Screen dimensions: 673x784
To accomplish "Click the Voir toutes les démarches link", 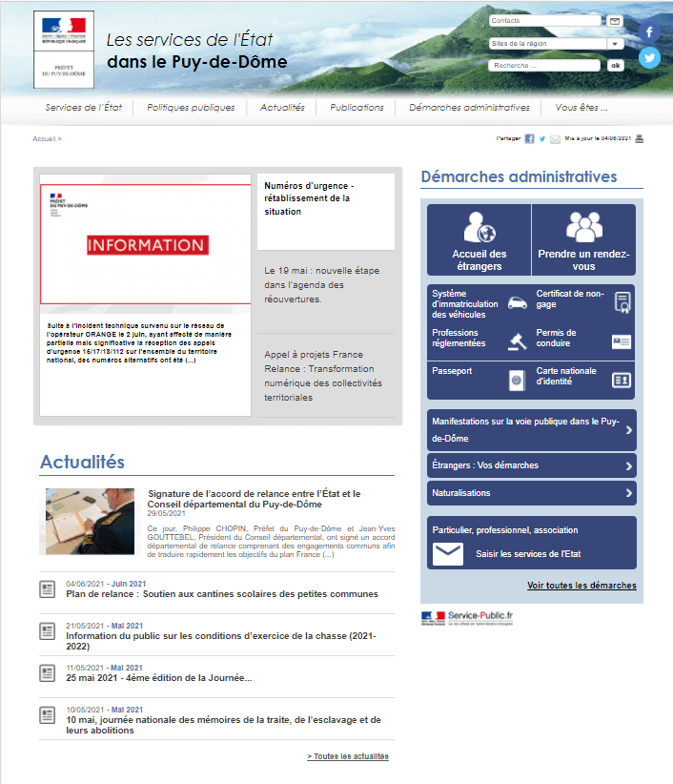I will point(581,586).
